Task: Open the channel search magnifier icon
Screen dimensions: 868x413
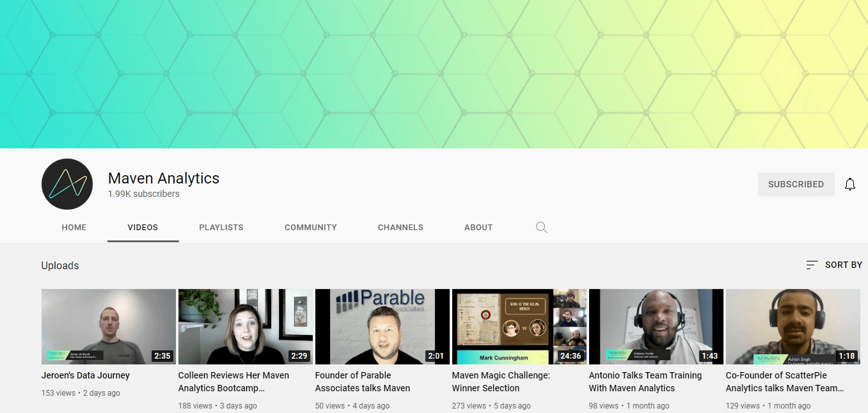Action: coord(541,228)
